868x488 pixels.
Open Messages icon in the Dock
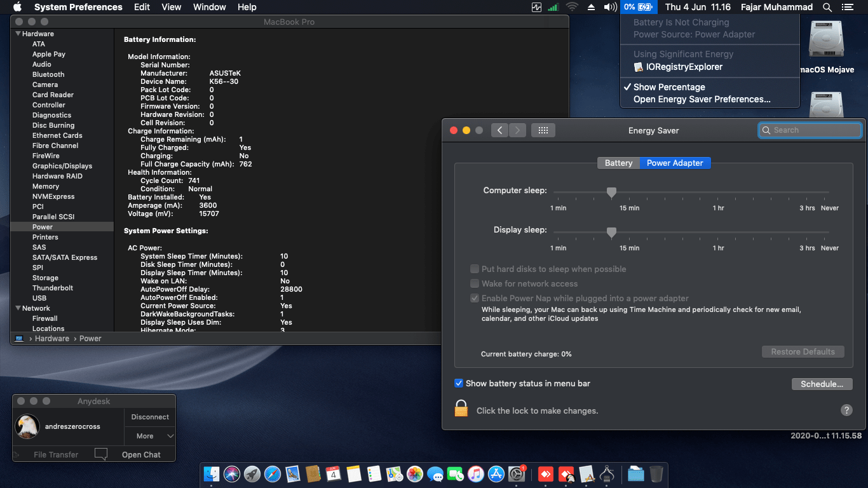click(x=435, y=474)
